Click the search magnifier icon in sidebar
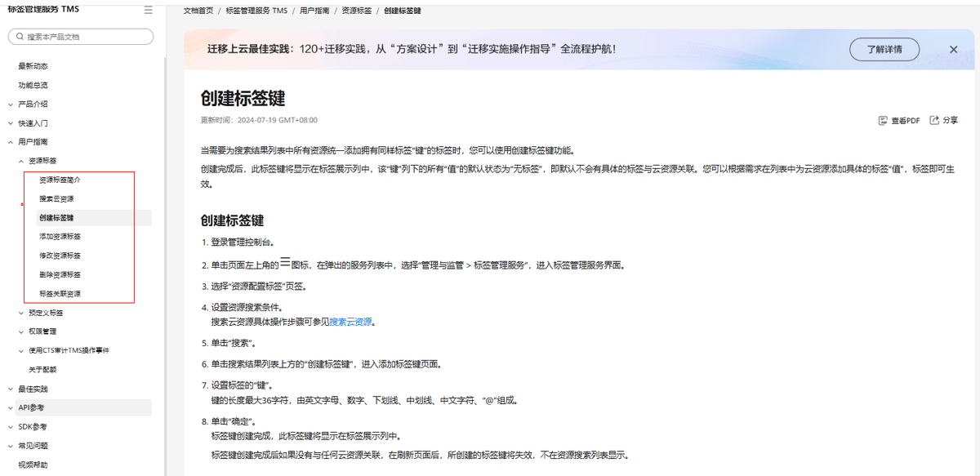This screenshot has width=980, height=476. [x=19, y=37]
